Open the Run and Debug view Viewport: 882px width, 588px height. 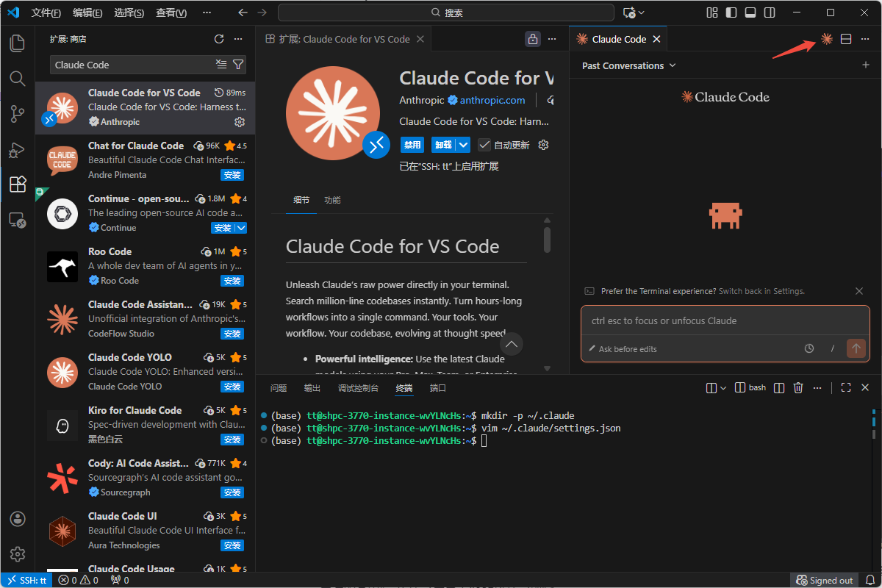[18, 149]
